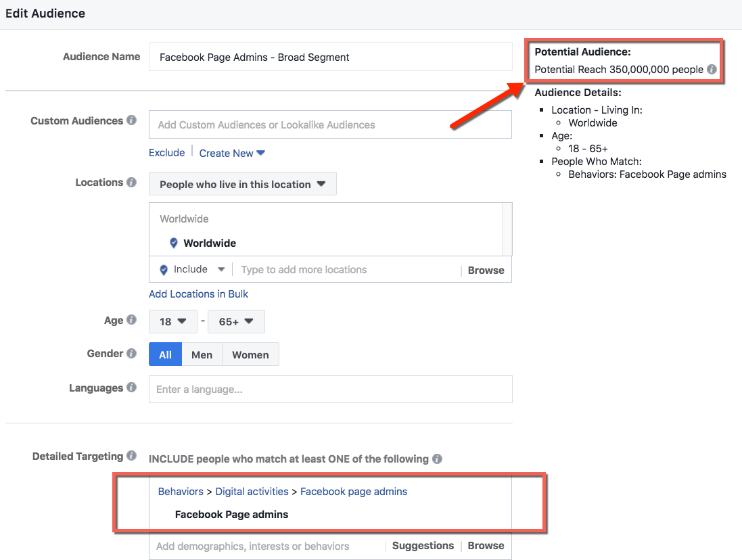Image resolution: width=742 pixels, height=560 pixels.
Task: Click the Exclude link
Action: point(166,153)
